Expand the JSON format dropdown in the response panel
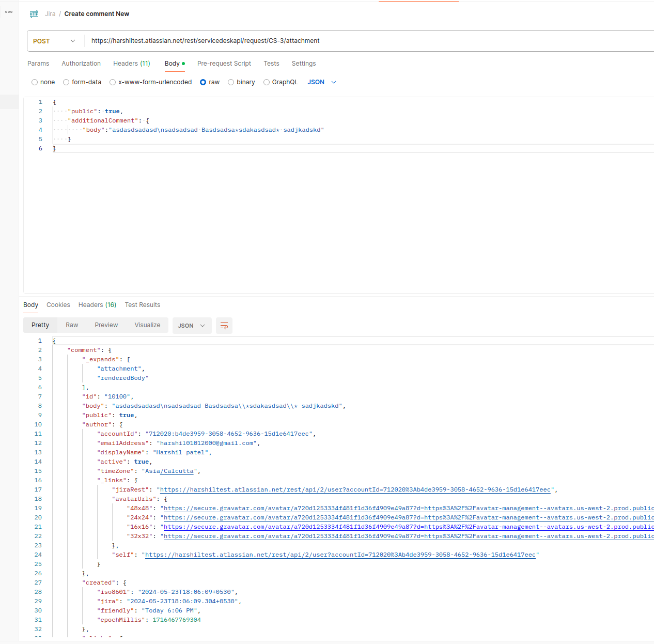654x644 pixels. click(192, 326)
